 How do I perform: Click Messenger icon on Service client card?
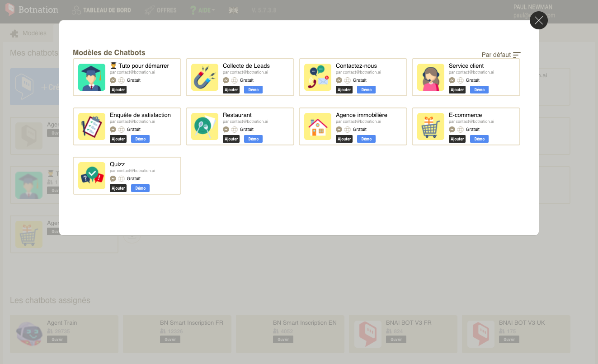pyautogui.click(x=452, y=80)
